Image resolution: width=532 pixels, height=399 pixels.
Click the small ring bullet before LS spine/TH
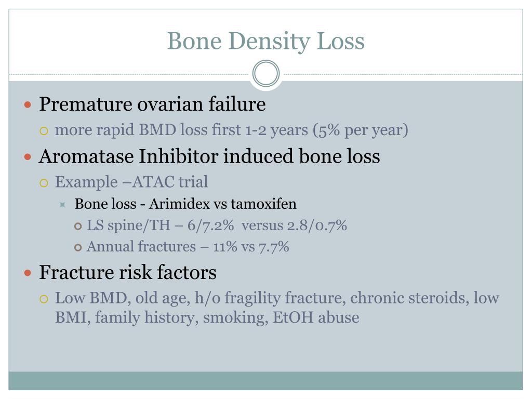point(78,227)
